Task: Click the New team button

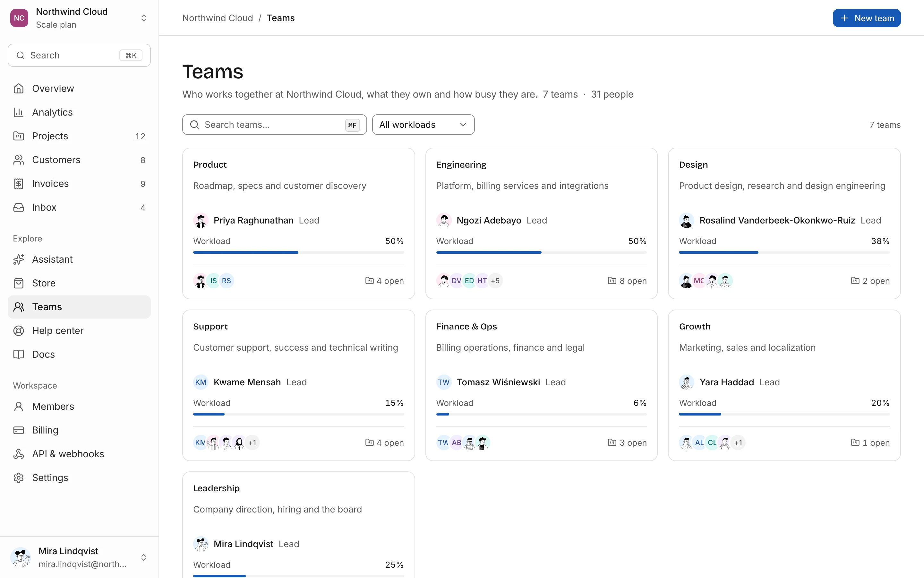Action: click(866, 18)
